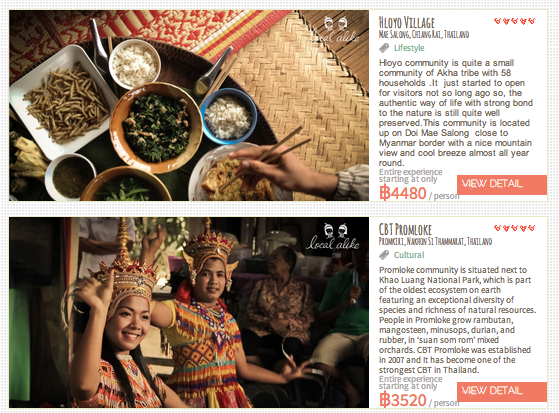Click the tag icon beside Lifestyle
Screen dimensions: 559x413
(x=384, y=48)
